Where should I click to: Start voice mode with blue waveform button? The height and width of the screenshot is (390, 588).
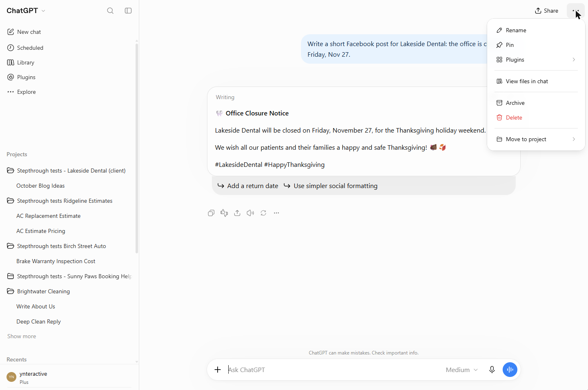coord(510,370)
